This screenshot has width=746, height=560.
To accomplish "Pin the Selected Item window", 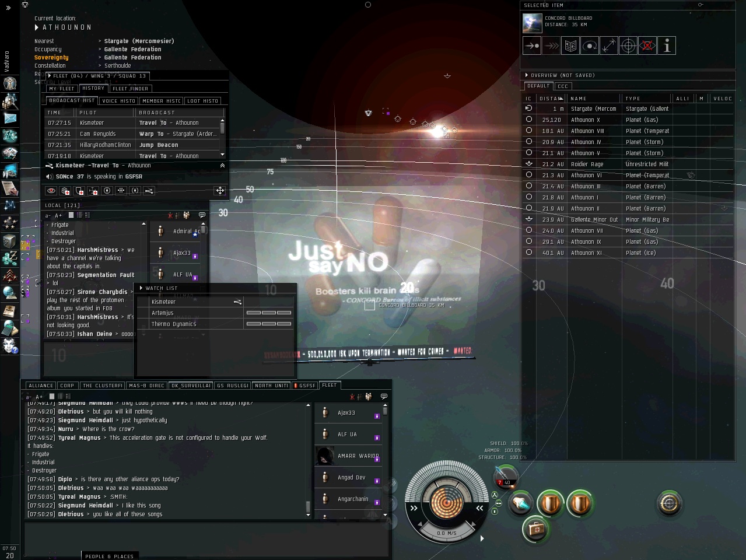I will [701, 5].
